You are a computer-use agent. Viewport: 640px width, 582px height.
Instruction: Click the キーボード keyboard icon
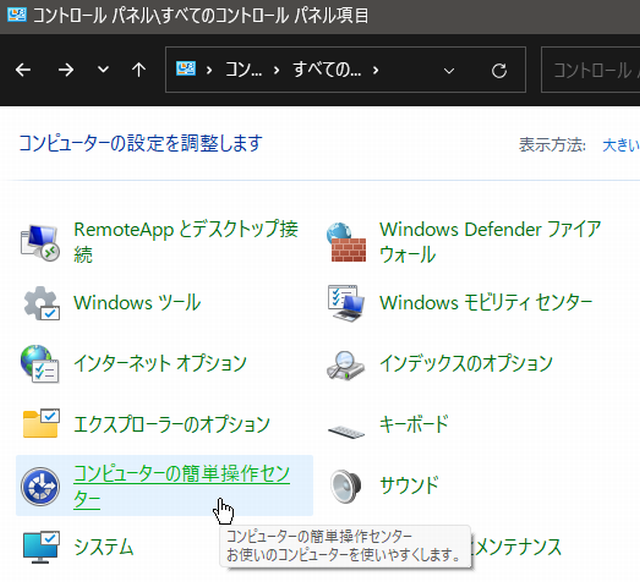pyautogui.click(x=347, y=426)
